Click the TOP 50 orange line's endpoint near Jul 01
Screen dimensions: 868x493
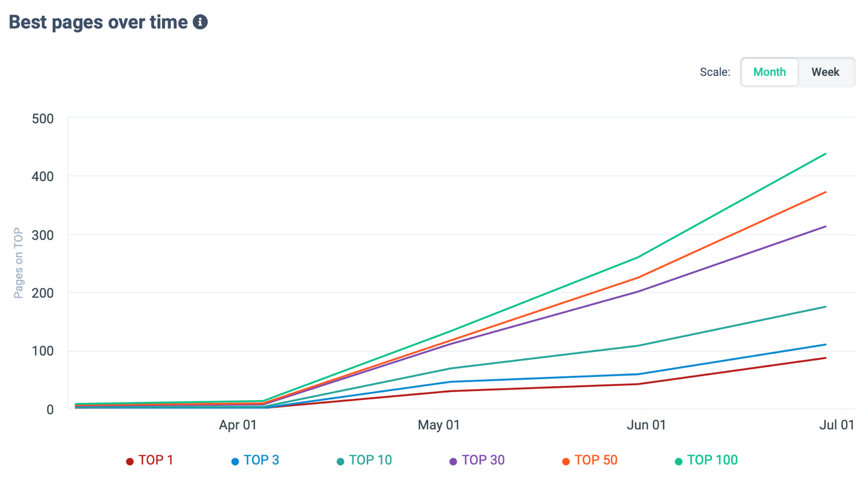point(825,192)
